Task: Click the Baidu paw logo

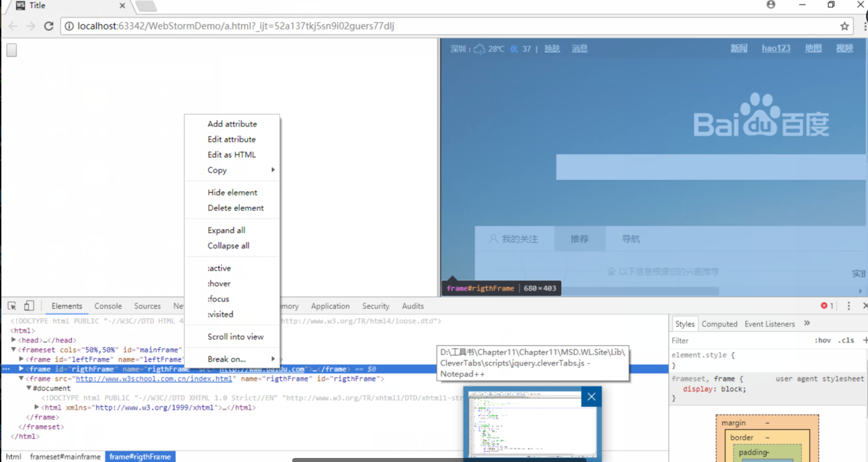Action: point(761,115)
